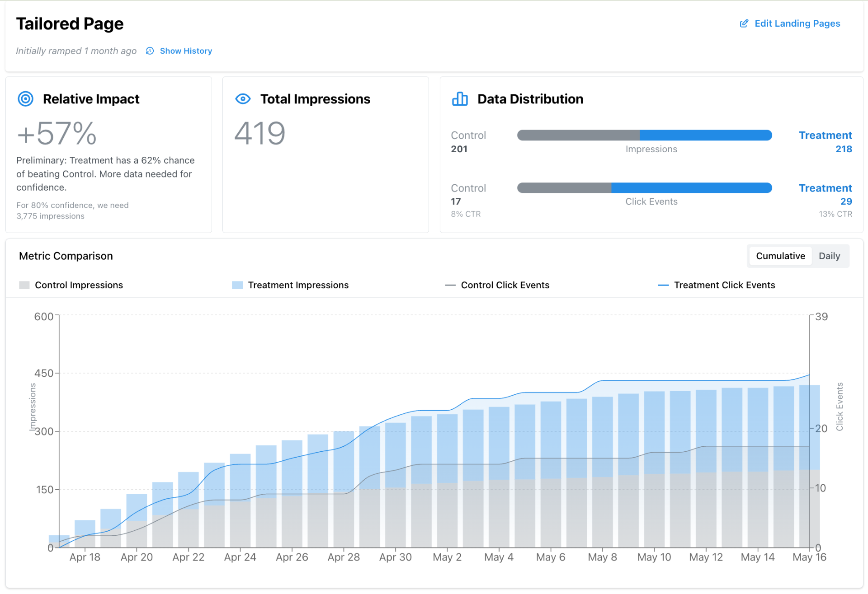Select the Treatment Click Events blue line legend marker
The image size is (868, 594).
click(663, 285)
